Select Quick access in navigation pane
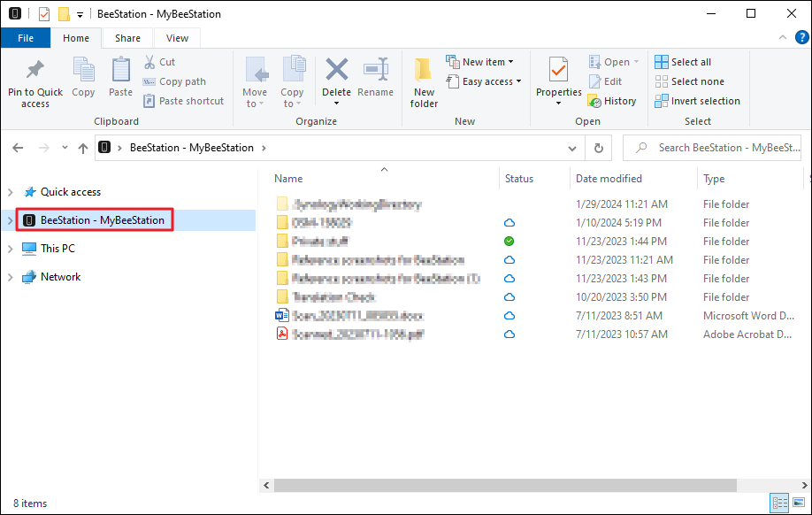Screen dimensions: 812x515 pyautogui.click(x=71, y=192)
